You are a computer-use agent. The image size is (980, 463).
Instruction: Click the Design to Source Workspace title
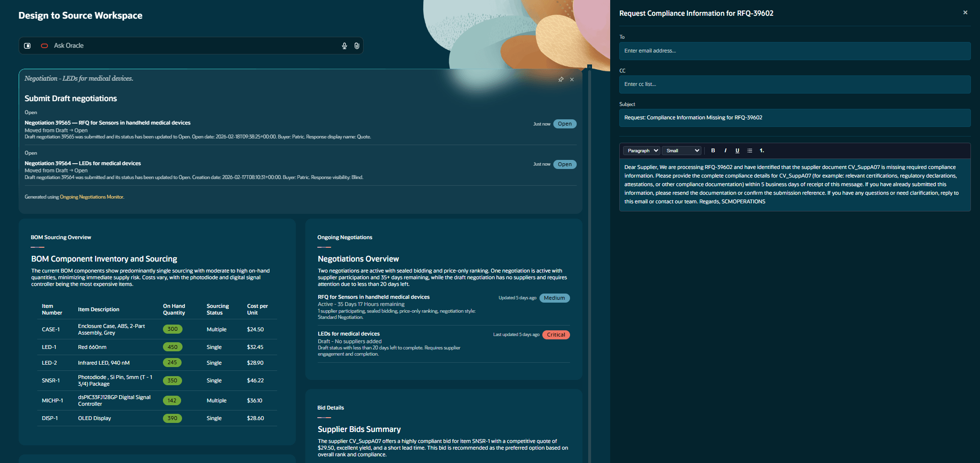click(x=80, y=15)
